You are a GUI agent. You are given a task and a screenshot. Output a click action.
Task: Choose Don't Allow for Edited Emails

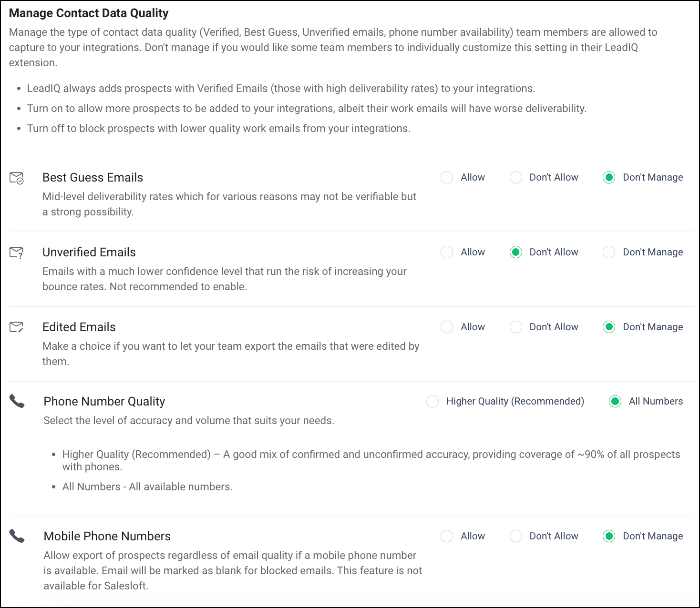pos(516,327)
